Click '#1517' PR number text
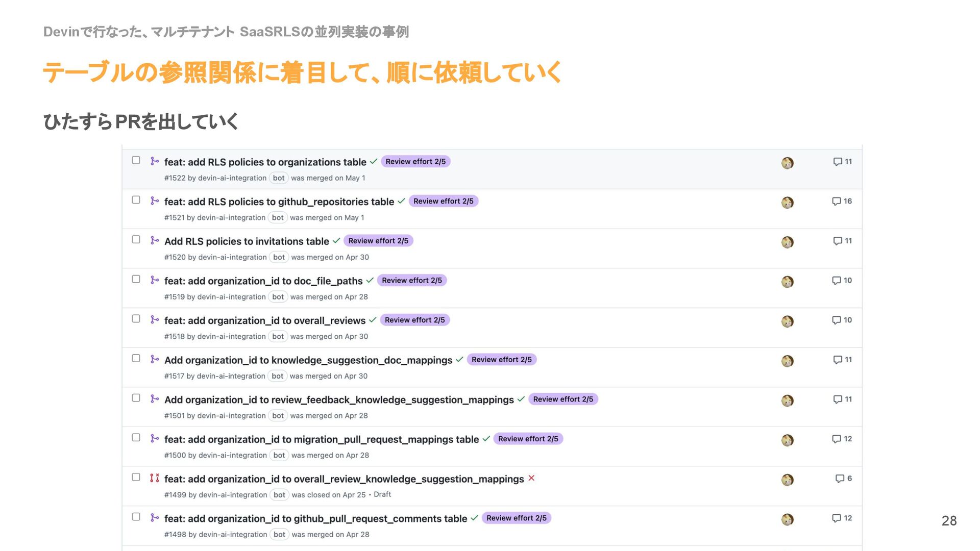980x551 pixels. [x=174, y=376]
